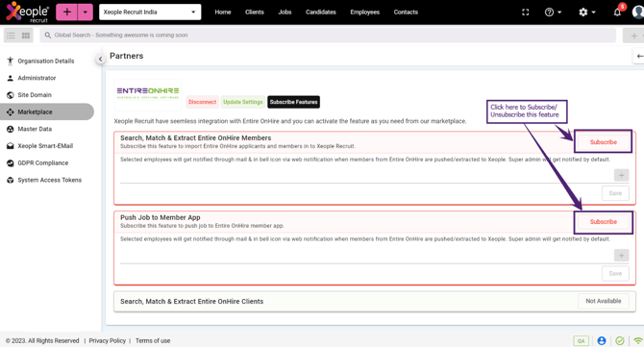
Task: Open the settings gear dropdown
Action: tap(586, 12)
